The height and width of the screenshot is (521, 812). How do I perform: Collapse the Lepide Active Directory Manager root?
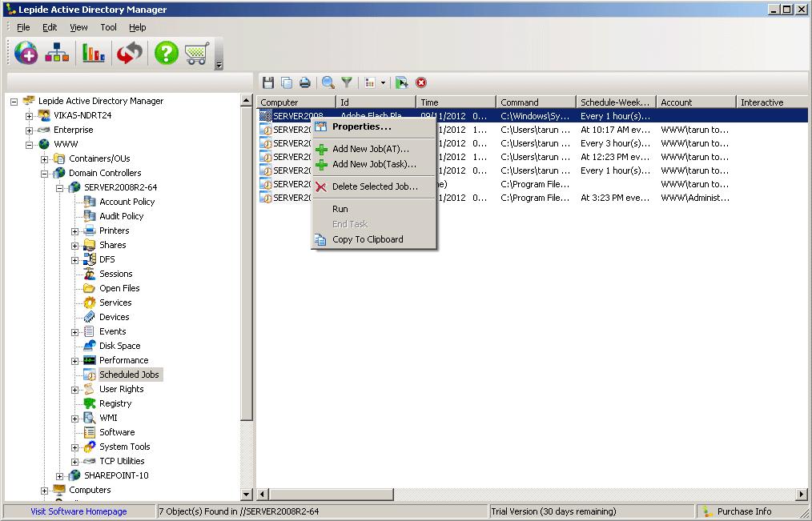[14, 102]
